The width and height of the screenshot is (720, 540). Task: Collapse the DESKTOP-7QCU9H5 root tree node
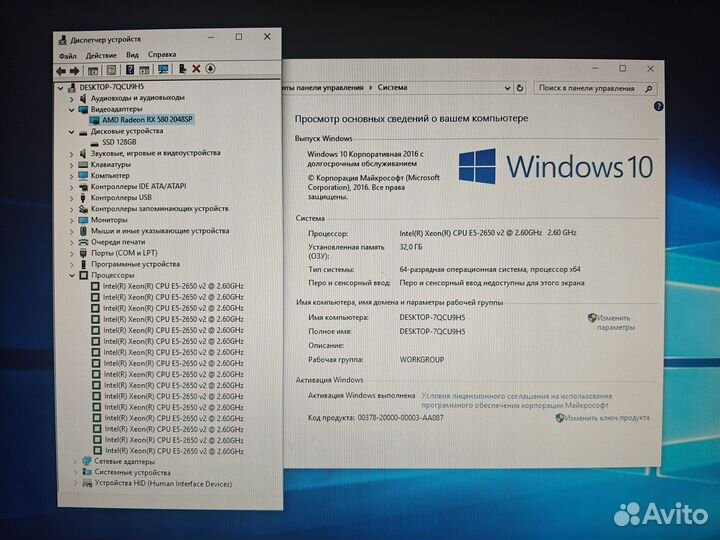point(61,88)
